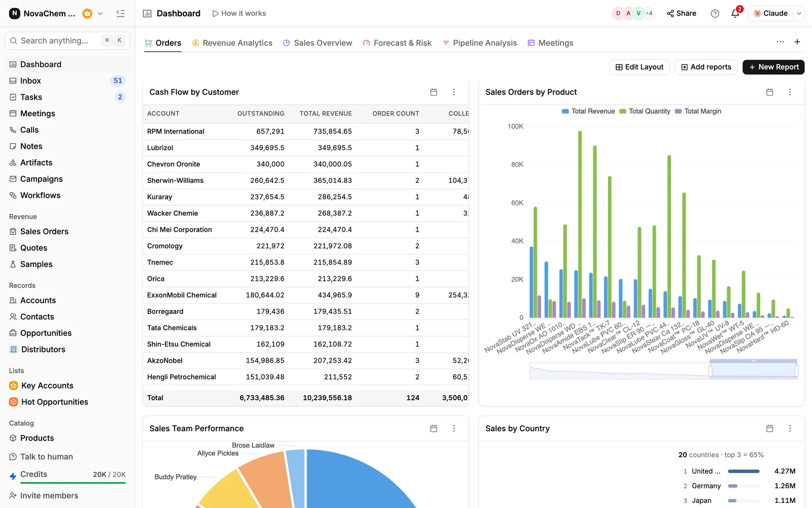Open Opportunities under Records
This screenshot has height=508, width=812.
point(67,333)
